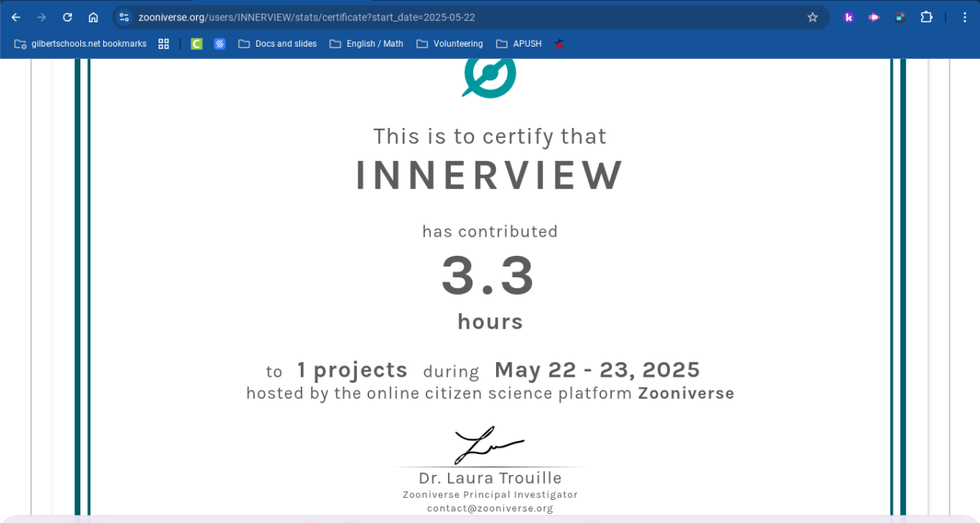The height and width of the screenshot is (523, 980).
Task: Open the apps grid shortcut
Action: 164,44
